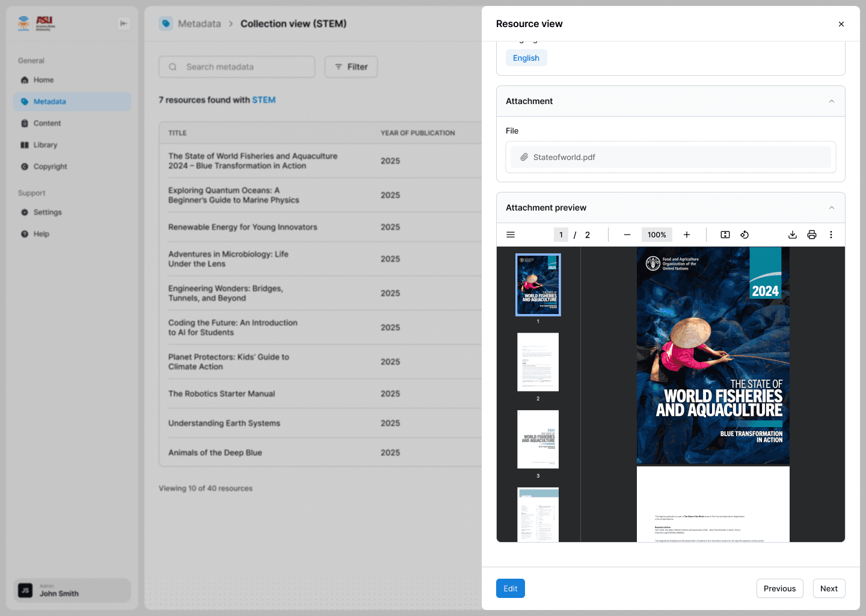Click the Copyright icon in sidebar
The width and height of the screenshot is (866, 616).
pos(25,167)
